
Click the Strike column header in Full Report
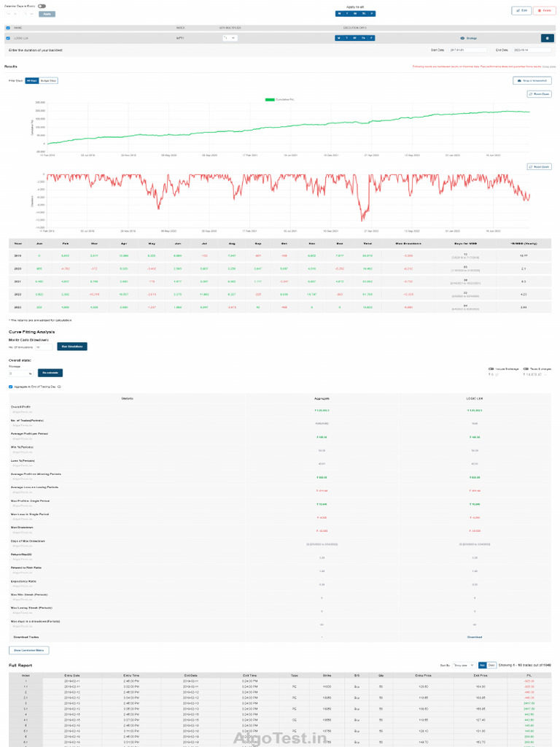(x=327, y=675)
